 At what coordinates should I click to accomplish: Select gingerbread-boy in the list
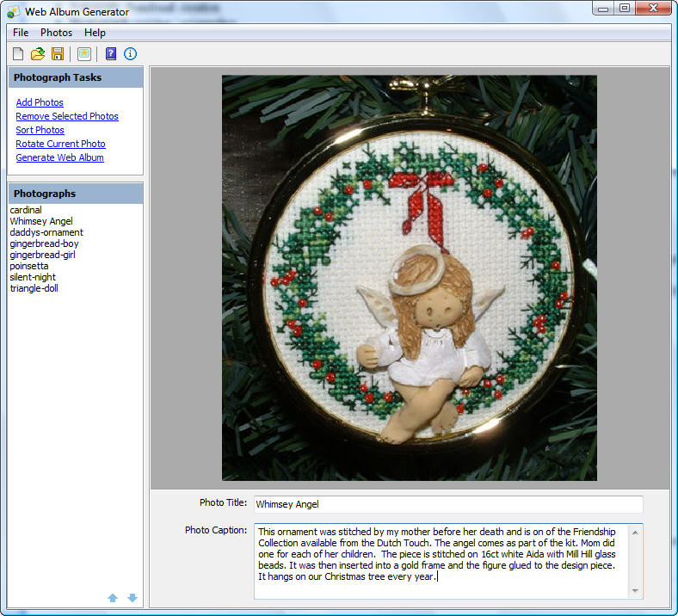tap(44, 243)
